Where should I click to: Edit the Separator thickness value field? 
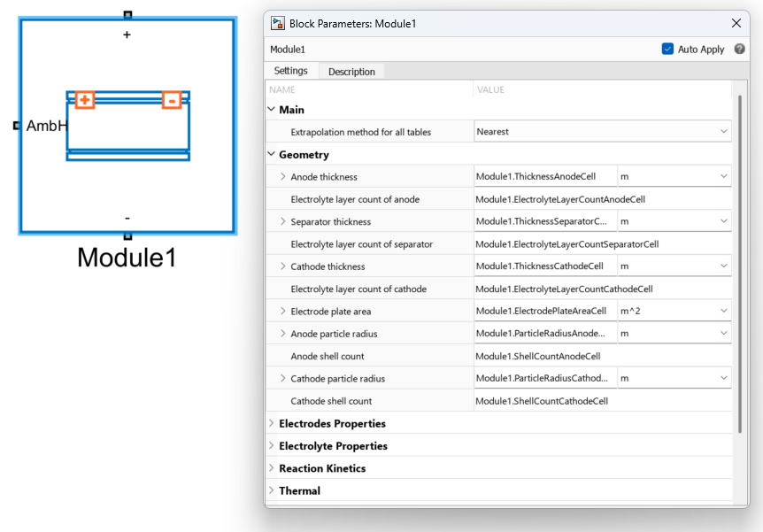tap(545, 221)
